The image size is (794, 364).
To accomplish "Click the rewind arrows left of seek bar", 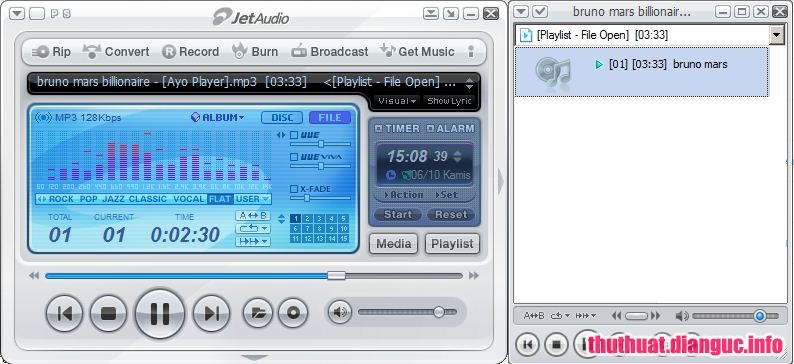I will pyautogui.click(x=34, y=276).
